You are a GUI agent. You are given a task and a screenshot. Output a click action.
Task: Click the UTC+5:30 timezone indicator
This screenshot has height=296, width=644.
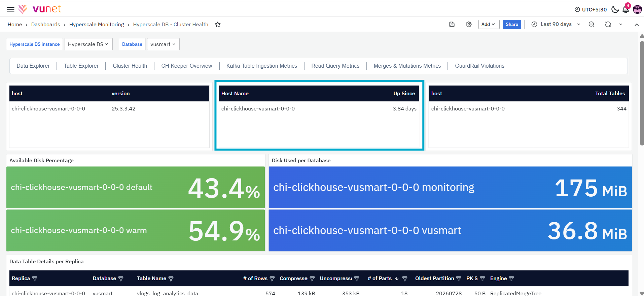[x=591, y=9]
